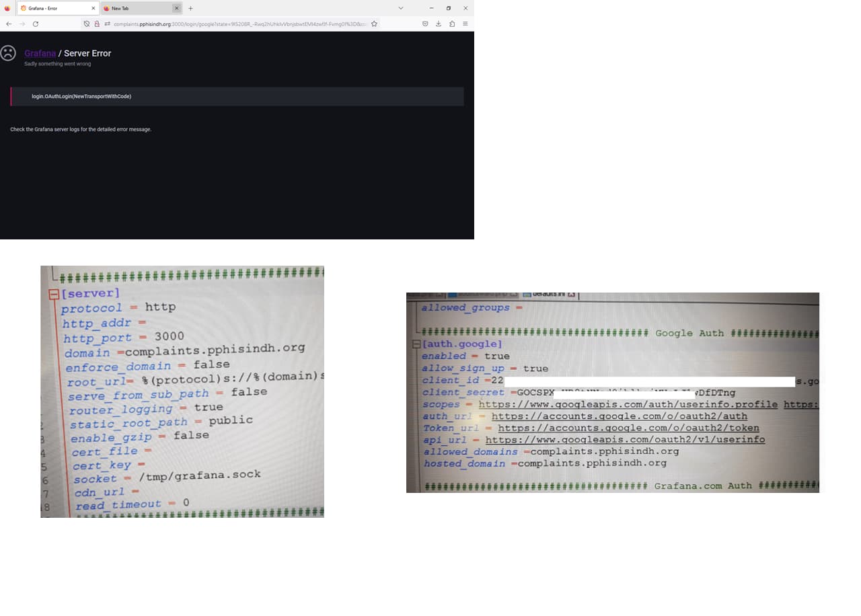Click the 'allow_sign_up = true' line

[485, 369]
